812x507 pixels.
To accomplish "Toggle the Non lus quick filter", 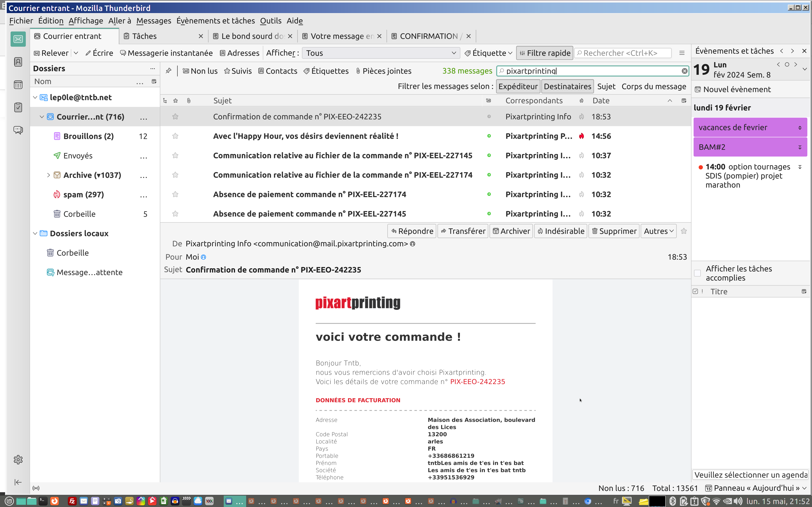I will [200, 71].
